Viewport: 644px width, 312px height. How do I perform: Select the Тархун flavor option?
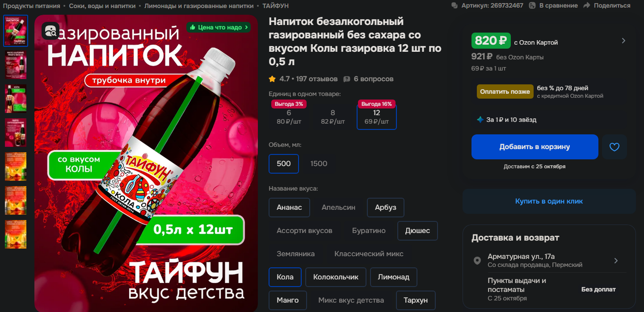416,300
